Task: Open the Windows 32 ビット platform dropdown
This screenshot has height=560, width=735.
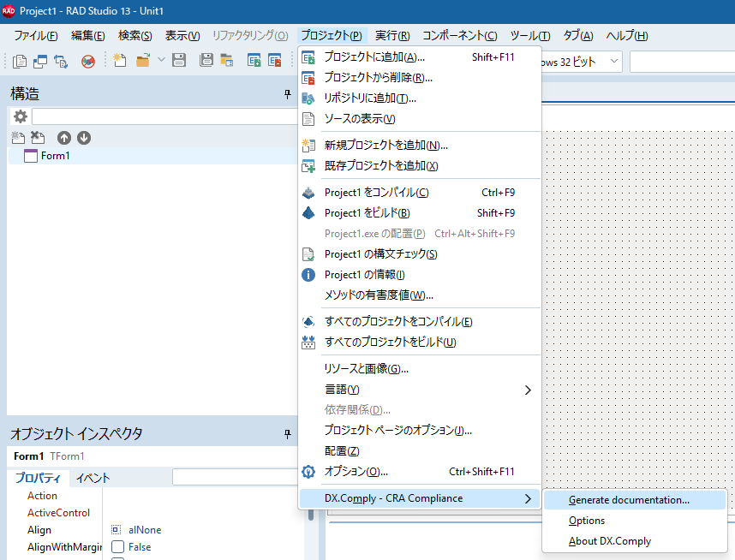Action: 614,62
